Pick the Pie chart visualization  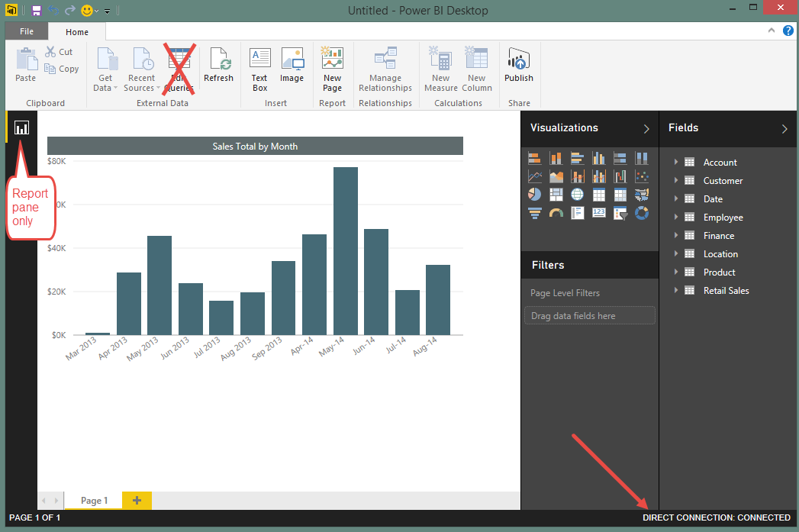click(x=534, y=195)
